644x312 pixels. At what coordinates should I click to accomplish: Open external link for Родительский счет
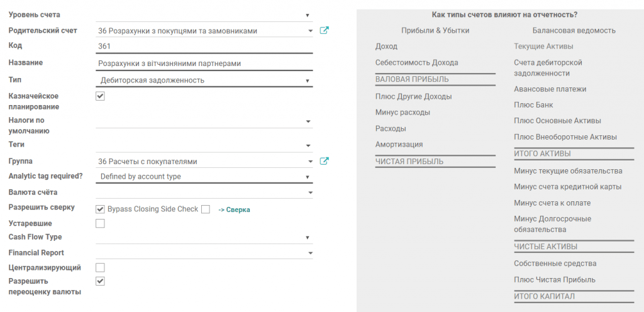point(324,30)
